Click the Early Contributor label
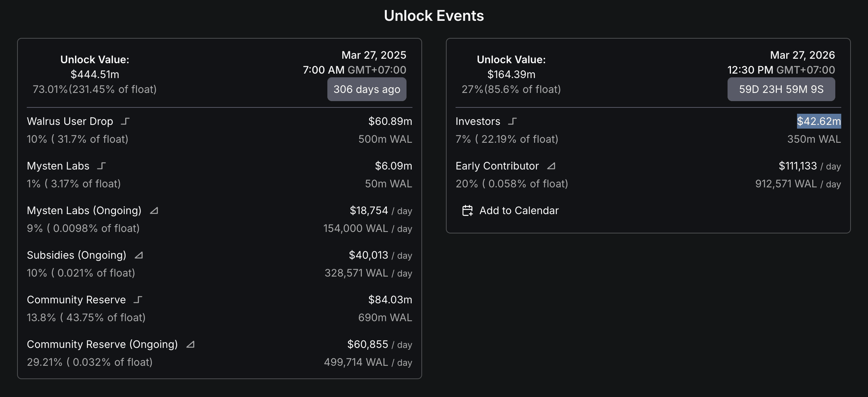Viewport: 868px width, 397px height. tap(497, 166)
